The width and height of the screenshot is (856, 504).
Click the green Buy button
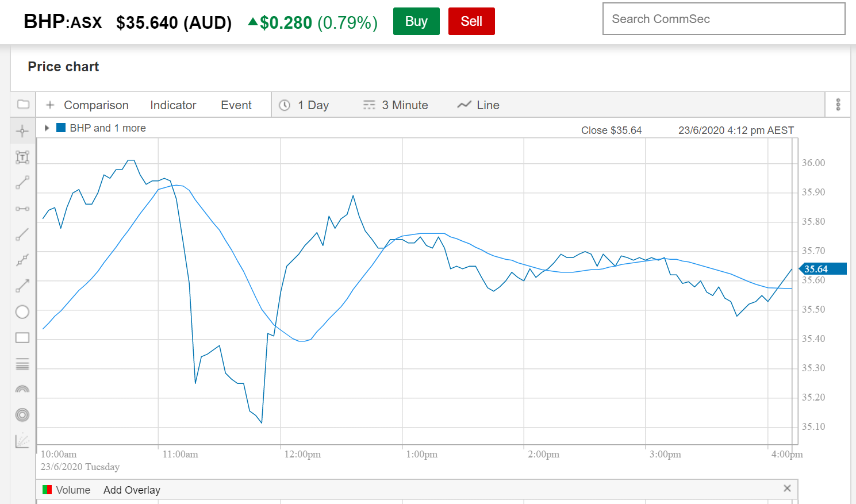coord(416,21)
